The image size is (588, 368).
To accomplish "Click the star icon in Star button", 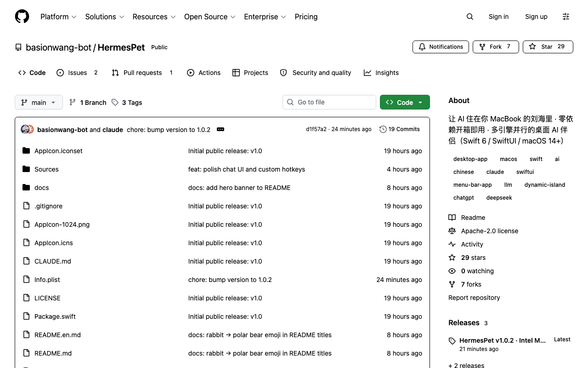I will click(x=532, y=47).
